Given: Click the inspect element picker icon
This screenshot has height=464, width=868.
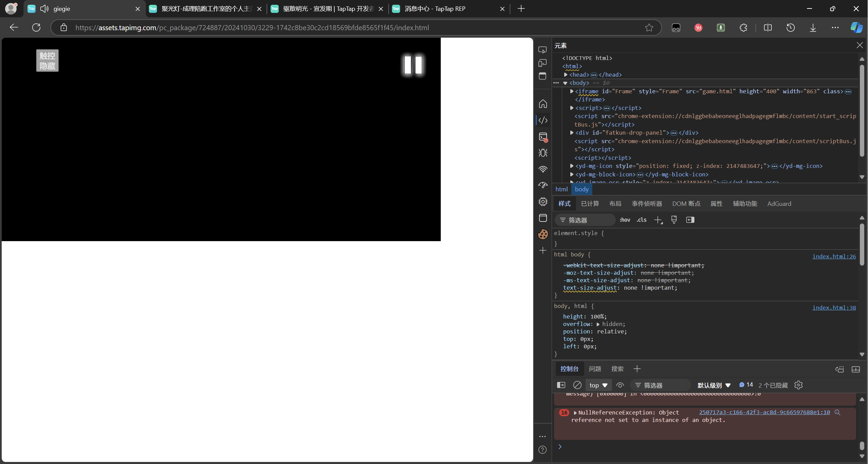Looking at the screenshot, I should pos(542,50).
